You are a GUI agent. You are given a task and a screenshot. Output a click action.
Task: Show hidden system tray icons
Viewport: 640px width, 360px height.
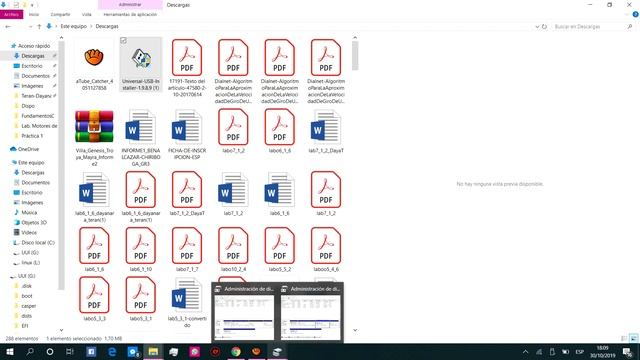pyautogui.click(x=525, y=351)
